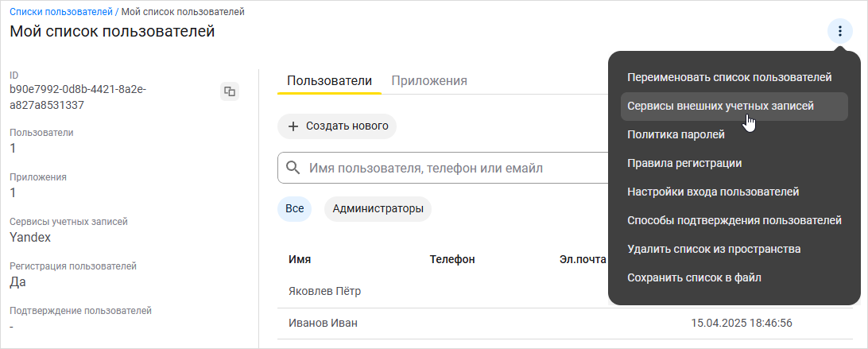This screenshot has height=349, width=868.
Task: Choose Удалить список из пространства
Action: click(x=734, y=250)
